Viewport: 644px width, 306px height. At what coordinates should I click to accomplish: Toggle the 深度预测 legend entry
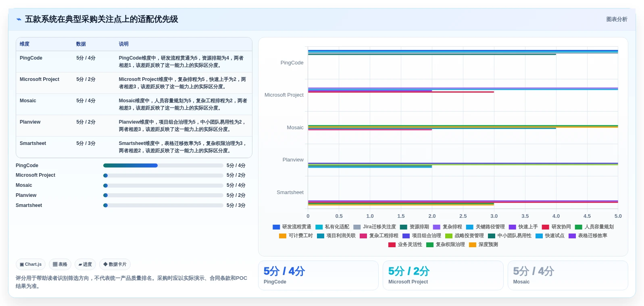[484, 245]
